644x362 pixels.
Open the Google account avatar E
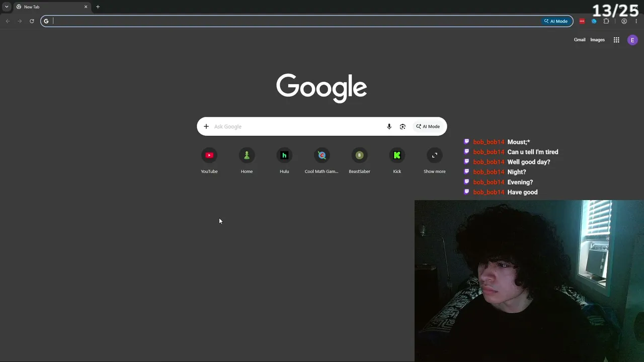(x=632, y=40)
